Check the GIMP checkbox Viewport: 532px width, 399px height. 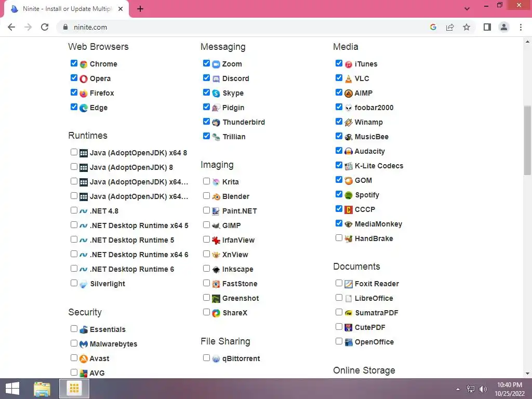pos(206,225)
